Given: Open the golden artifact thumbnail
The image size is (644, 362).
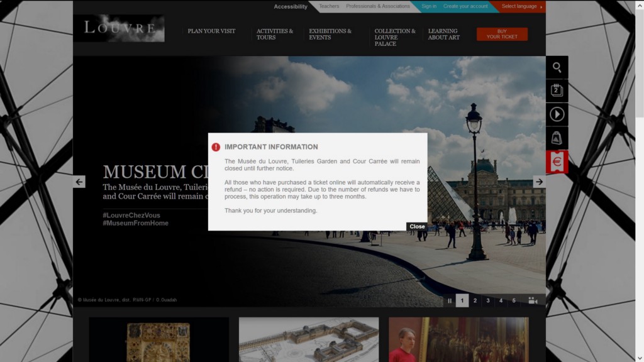Looking at the screenshot, I should [x=159, y=339].
